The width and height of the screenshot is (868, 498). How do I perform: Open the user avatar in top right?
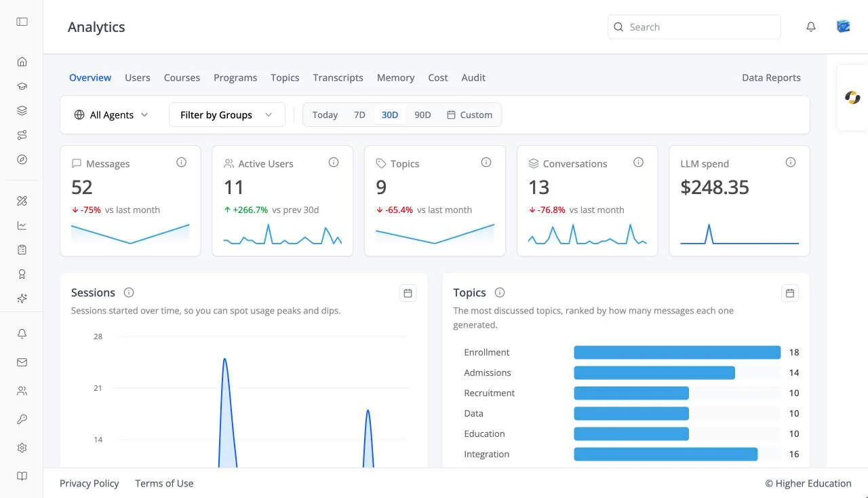[x=844, y=26]
